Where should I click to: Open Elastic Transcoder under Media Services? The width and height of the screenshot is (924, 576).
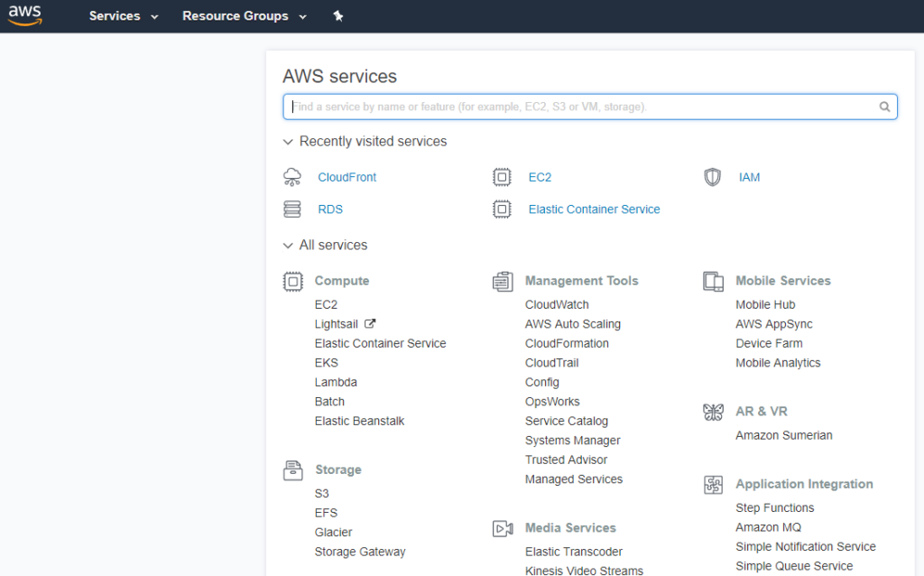coord(574,552)
